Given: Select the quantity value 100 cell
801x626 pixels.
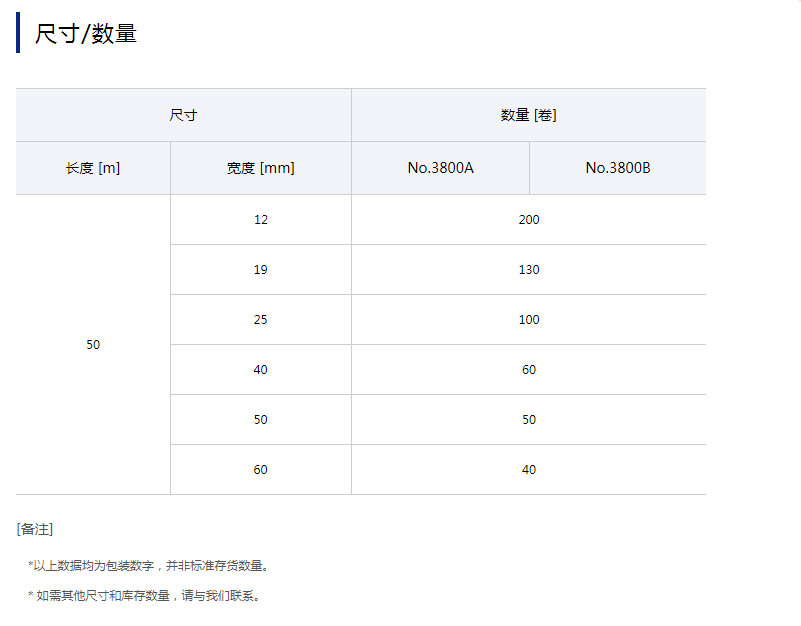Looking at the screenshot, I should tap(528, 320).
